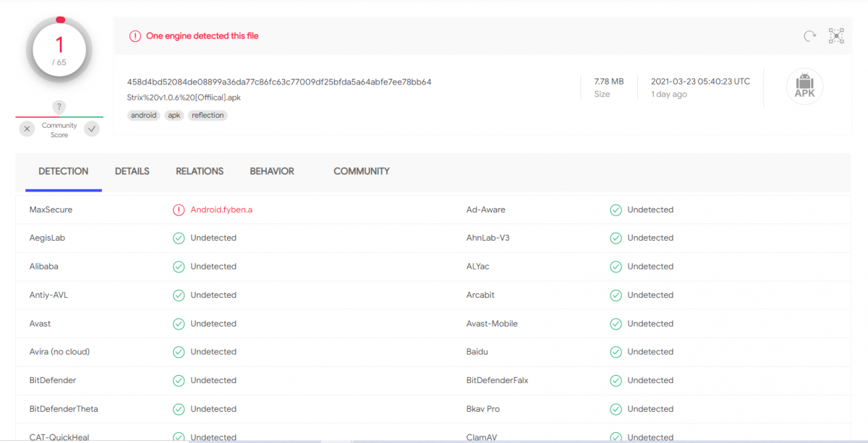Screen dimensions: 868x443
Task: Click the red alert icon beside Android.fyben.a
Action: [179, 210]
